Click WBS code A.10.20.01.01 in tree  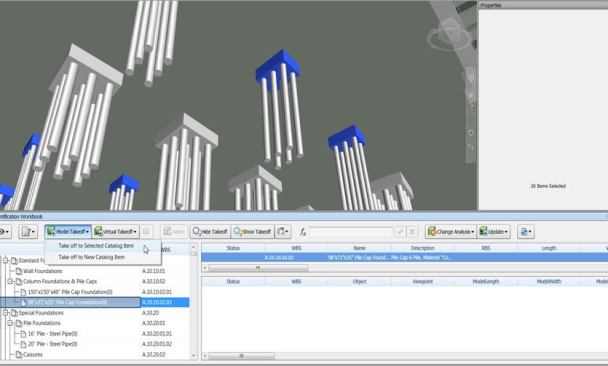click(x=157, y=333)
